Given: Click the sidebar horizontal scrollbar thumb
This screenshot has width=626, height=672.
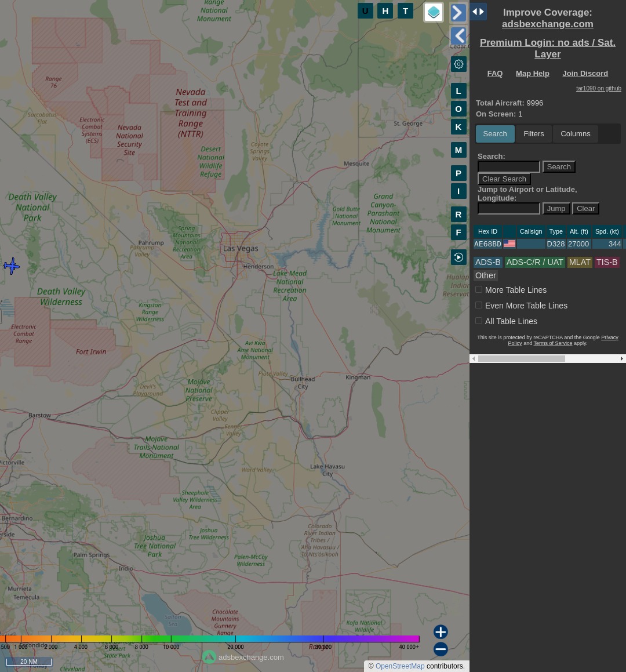Looking at the screenshot, I should tap(522, 359).
